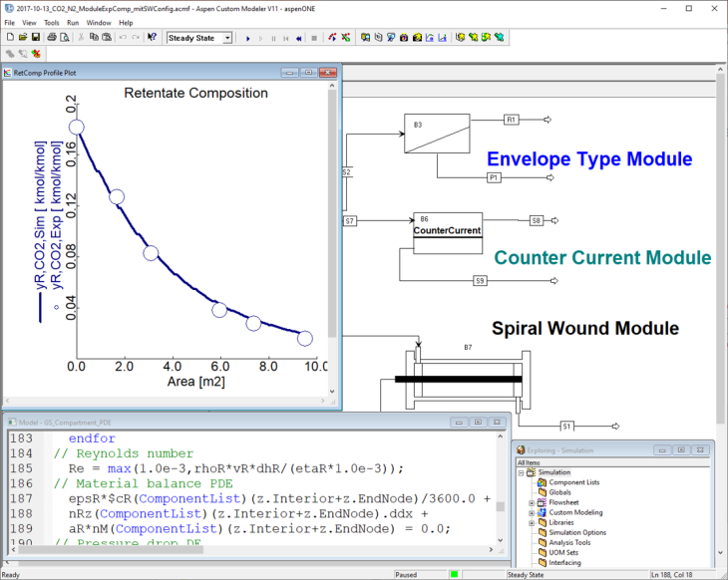Screen dimensions: 728x580
Task: Click the Open file folder icon
Action: [x=22, y=38]
